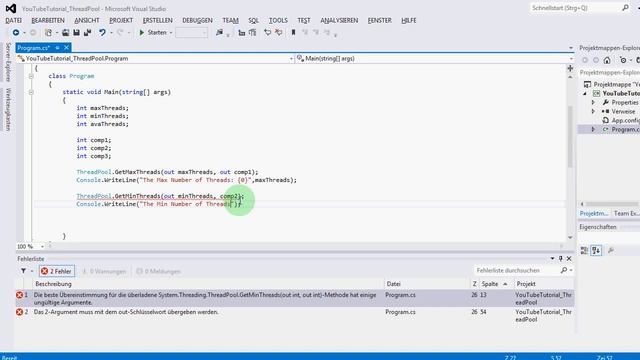Open the solution configuration combo box
Screen dimensions: 640x360
(x=191, y=33)
